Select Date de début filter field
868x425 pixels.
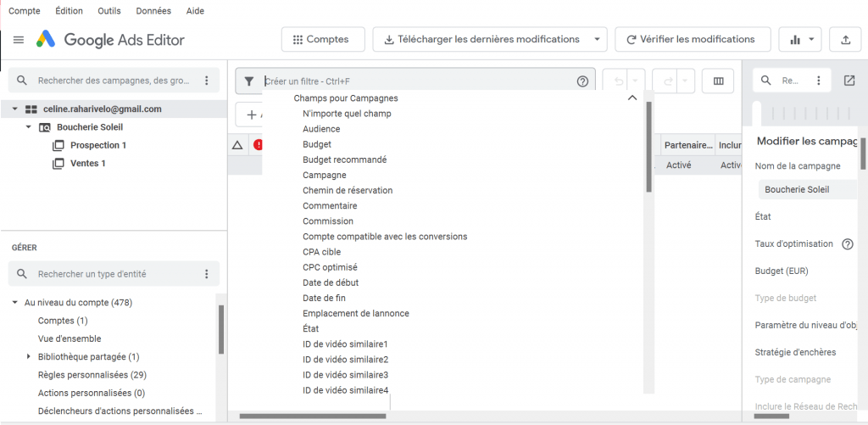(x=331, y=282)
